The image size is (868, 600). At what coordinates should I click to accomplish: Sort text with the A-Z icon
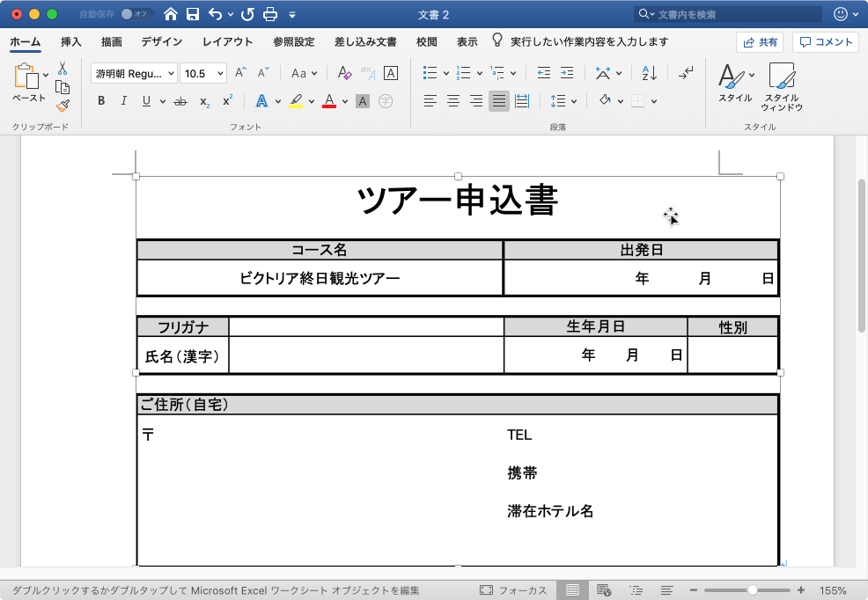(x=650, y=72)
